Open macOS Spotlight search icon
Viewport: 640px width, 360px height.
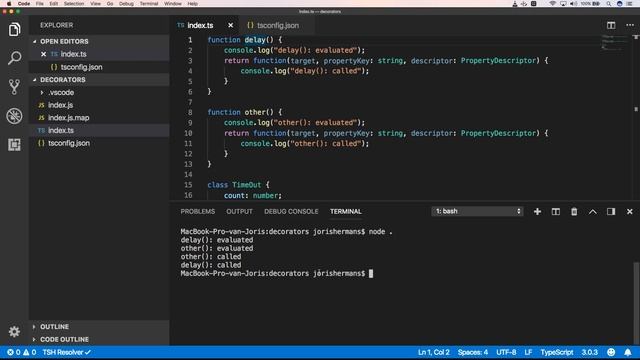click(x=609, y=4)
